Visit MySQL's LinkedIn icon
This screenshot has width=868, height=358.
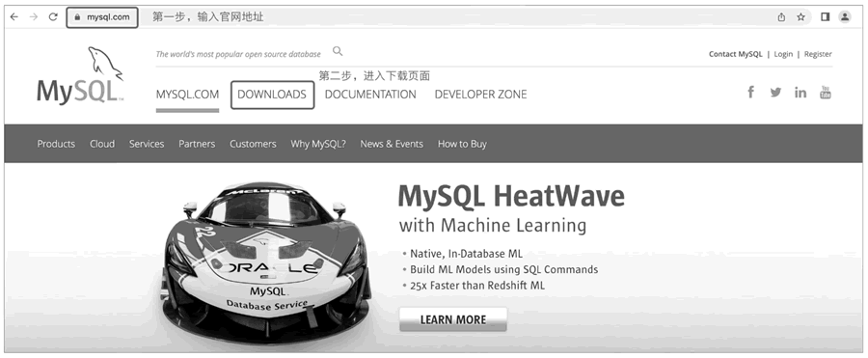pos(800,92)
